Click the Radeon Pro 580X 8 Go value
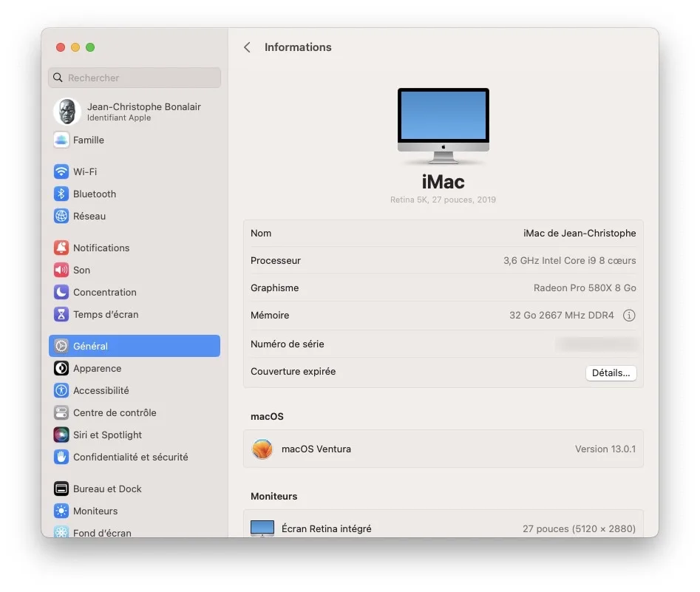 585,288
